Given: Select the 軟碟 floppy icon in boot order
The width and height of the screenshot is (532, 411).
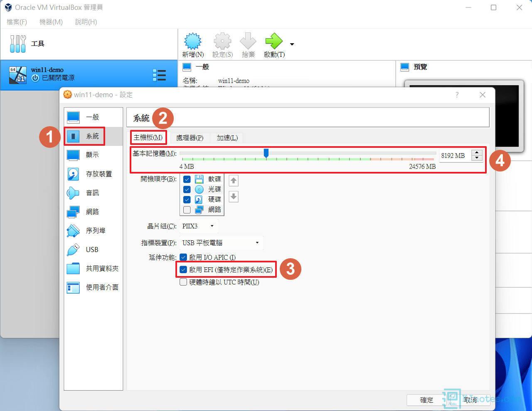Looking at the screenshot, I should click(x=199, y=179).
